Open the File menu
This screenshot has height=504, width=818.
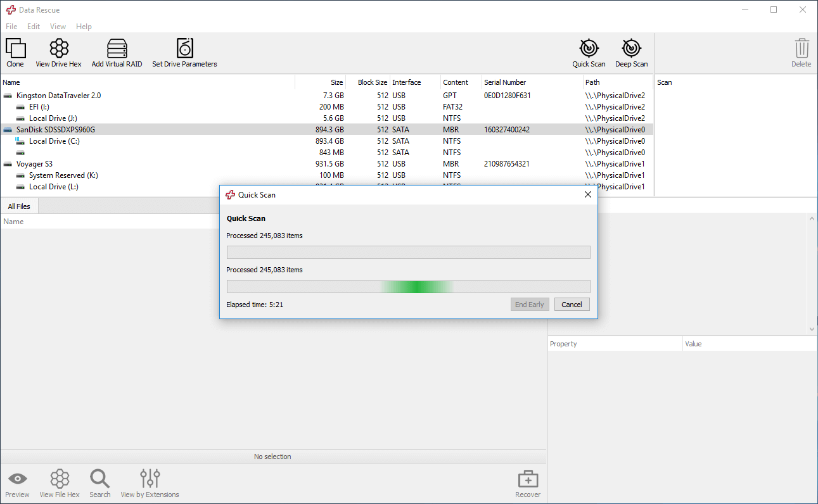pos(11,26)
